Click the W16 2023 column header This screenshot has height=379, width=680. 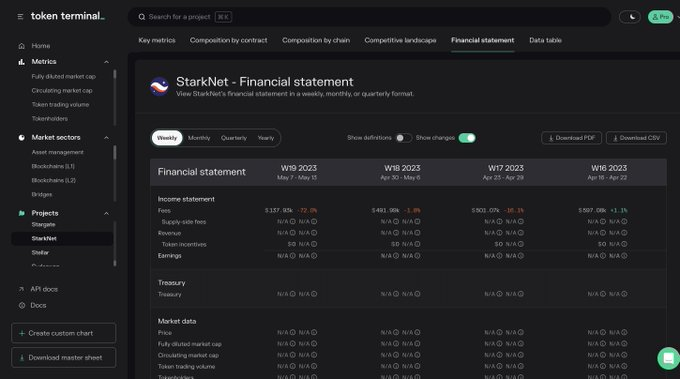point(608,172)
